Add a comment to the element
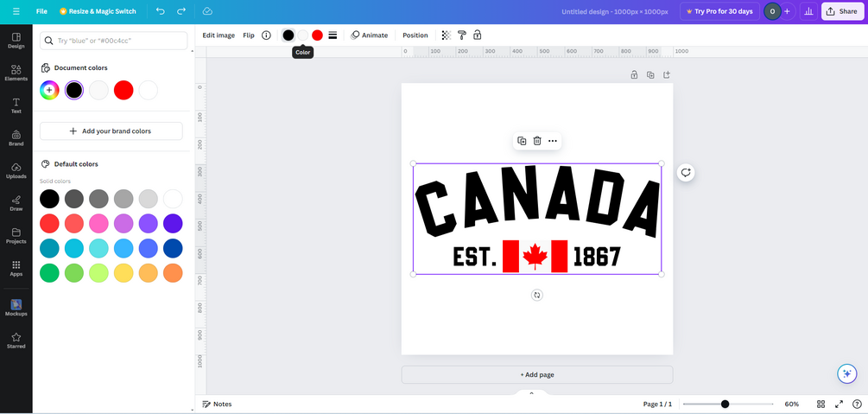This screenshot has height=414, width=868. [x=686, y=172]
